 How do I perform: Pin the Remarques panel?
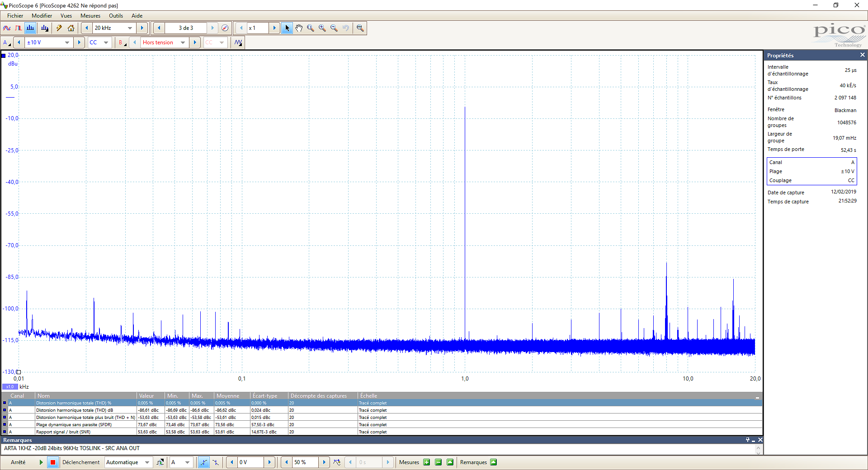(x=748, y=440)
